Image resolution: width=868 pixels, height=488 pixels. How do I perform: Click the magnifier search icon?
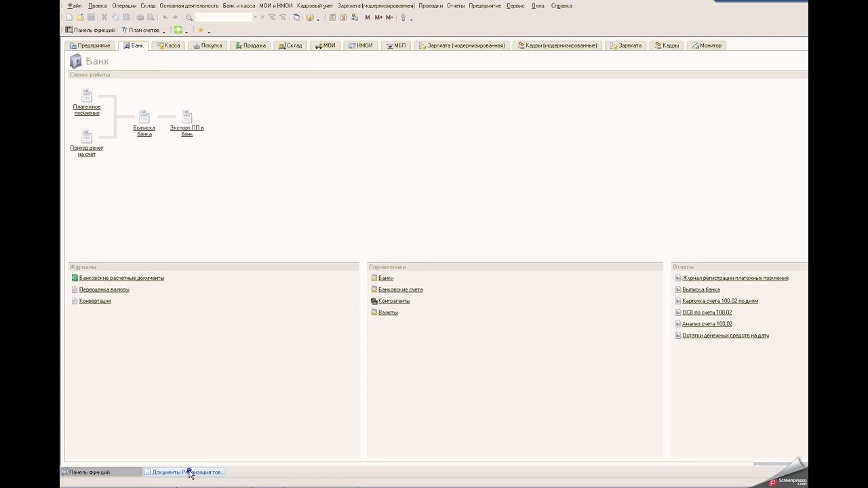189,18
